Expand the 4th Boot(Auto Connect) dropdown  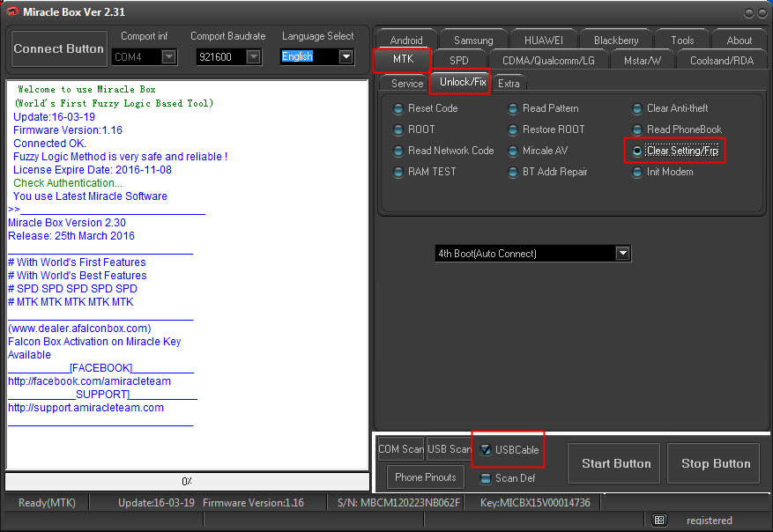click(x=623, y=253)
